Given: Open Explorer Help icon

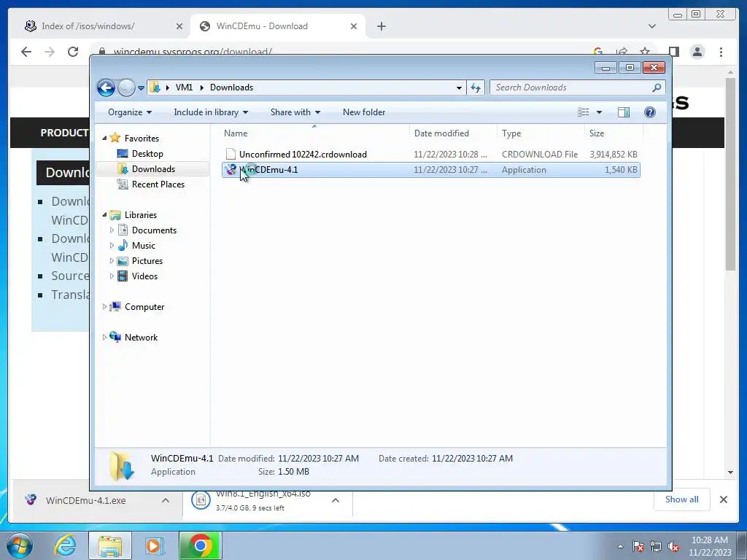Looking at the screenshot, I should tap(650, 112).
